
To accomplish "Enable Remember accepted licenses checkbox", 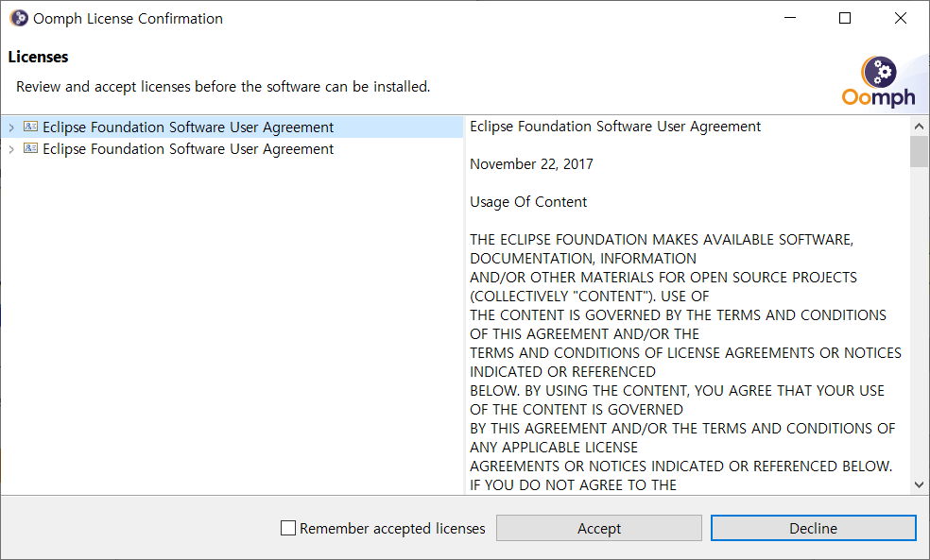I will [x=288, y=528].
